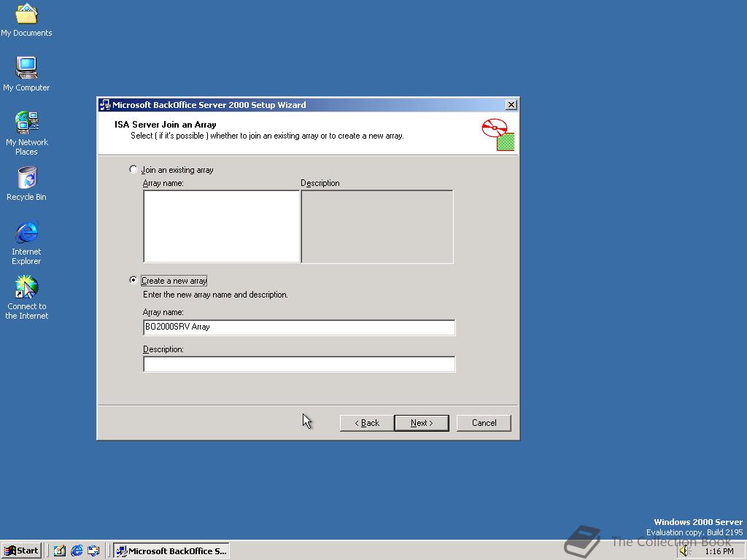747x560 pixels.
Task: Select Connect to the Internet shortcut
Action: click(26, 297)
